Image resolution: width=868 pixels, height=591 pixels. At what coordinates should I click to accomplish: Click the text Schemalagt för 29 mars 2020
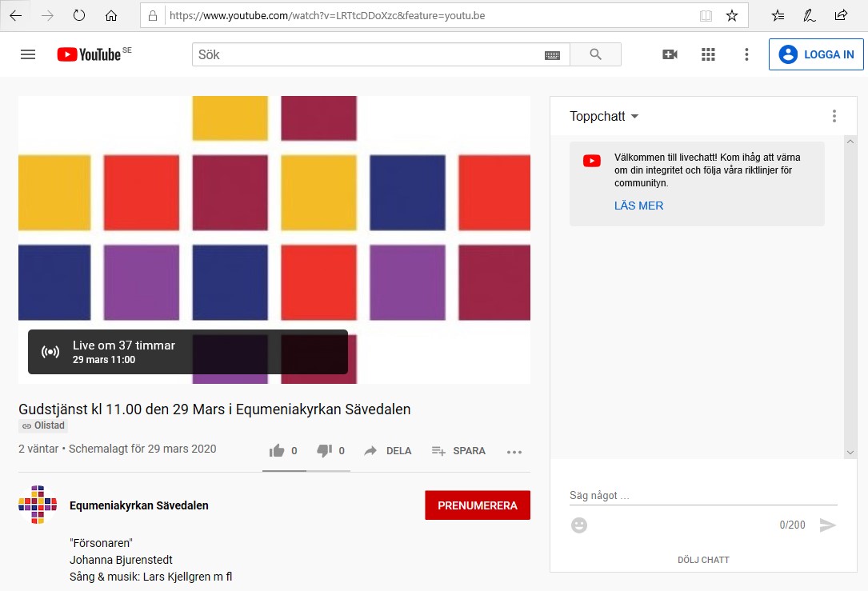coord(142,449)
